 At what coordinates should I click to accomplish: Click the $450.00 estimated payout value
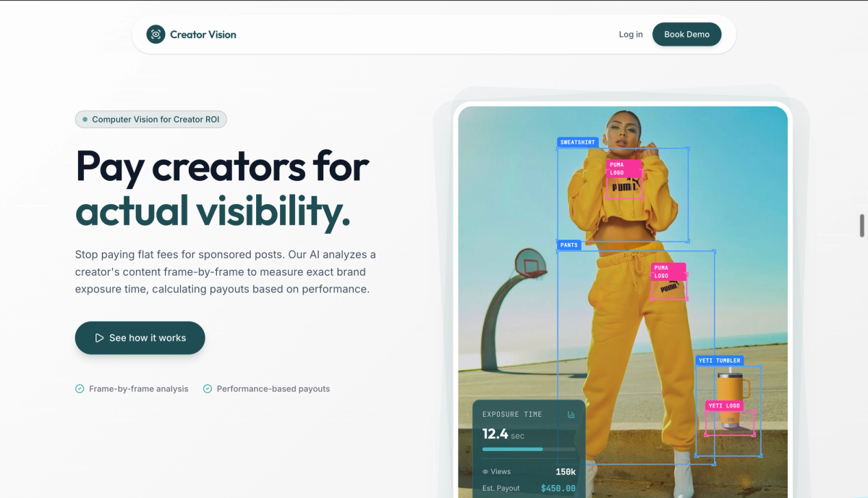558,489
